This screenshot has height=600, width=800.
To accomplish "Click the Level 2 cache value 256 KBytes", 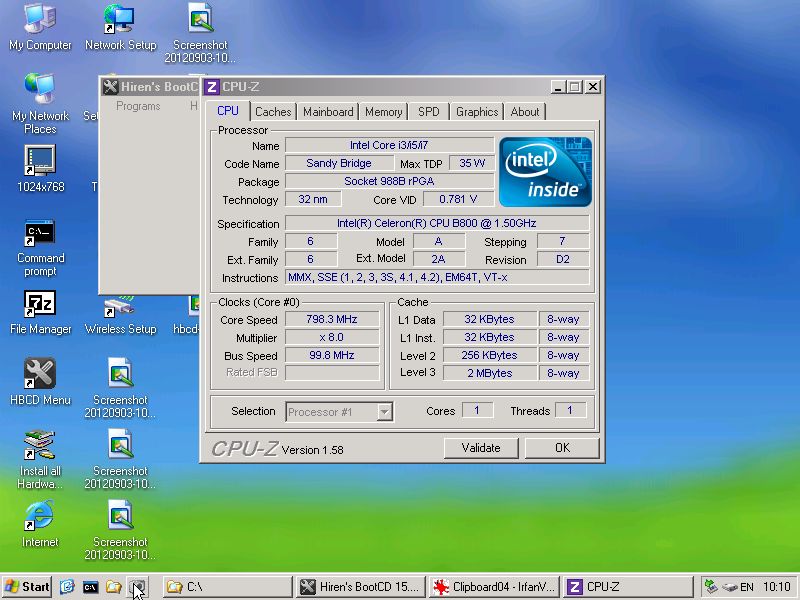I will point(490,355).
